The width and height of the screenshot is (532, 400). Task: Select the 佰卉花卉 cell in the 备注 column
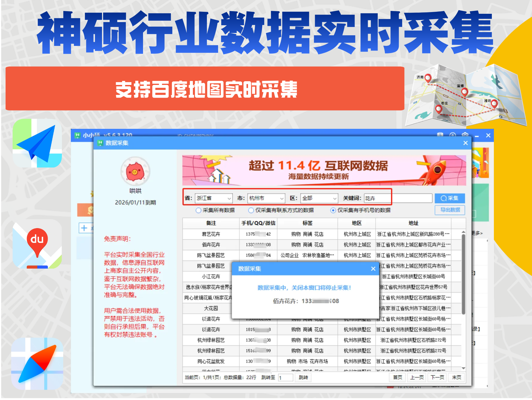pos(211,245)
